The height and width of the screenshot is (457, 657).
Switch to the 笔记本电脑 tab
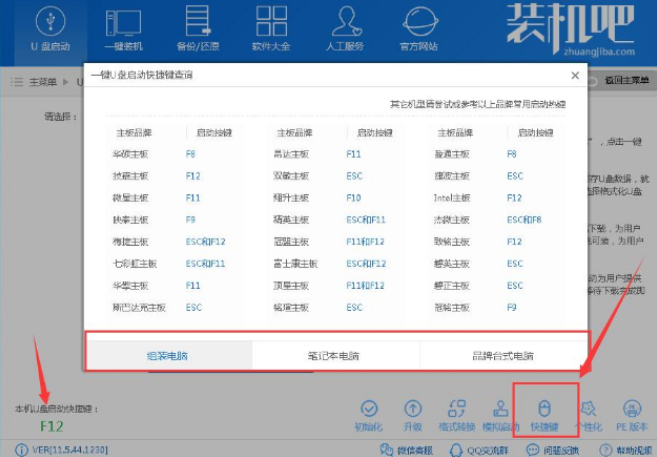click(x=335, y=355)
